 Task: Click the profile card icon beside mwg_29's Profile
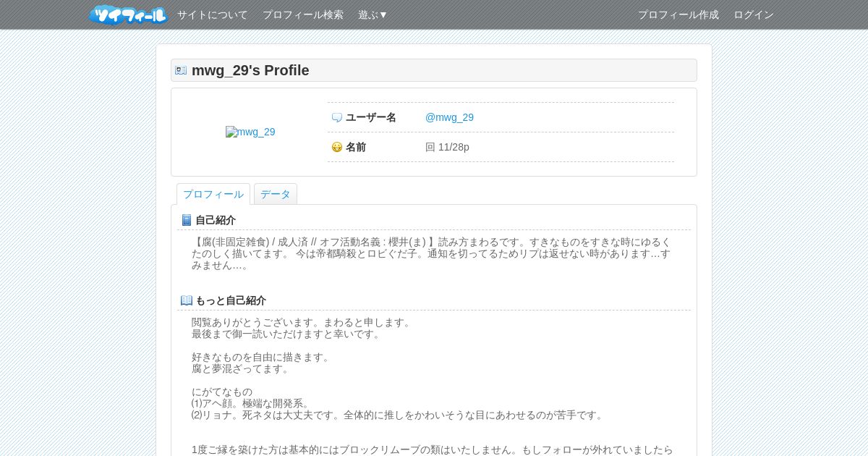[x=181, y=70]
